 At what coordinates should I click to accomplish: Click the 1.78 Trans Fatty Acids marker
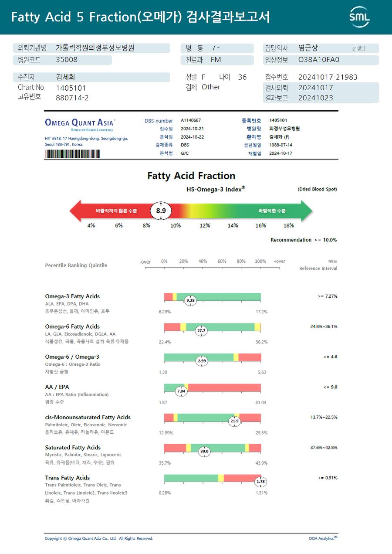[x=260, y=482]
